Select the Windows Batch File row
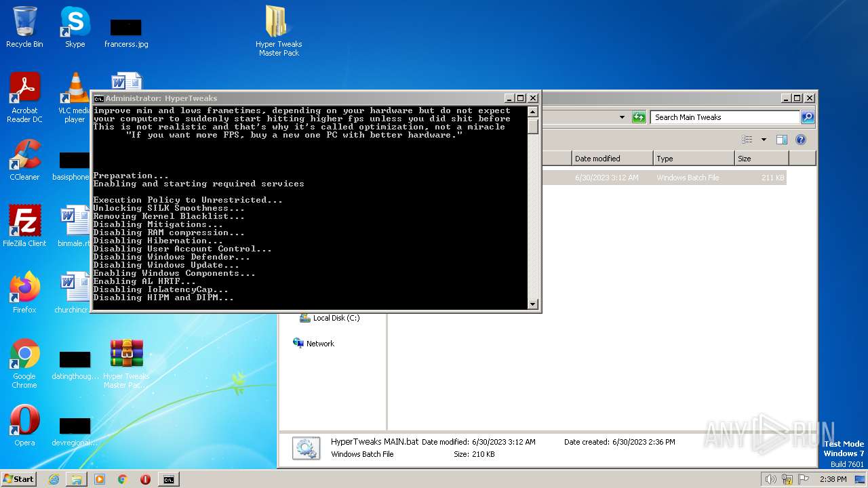Image resolution: width=868 pixels, height=488 pixels. point(665,178)
